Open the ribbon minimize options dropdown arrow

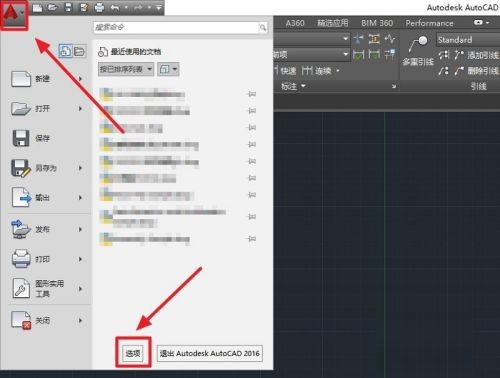(x=488, y=23)
